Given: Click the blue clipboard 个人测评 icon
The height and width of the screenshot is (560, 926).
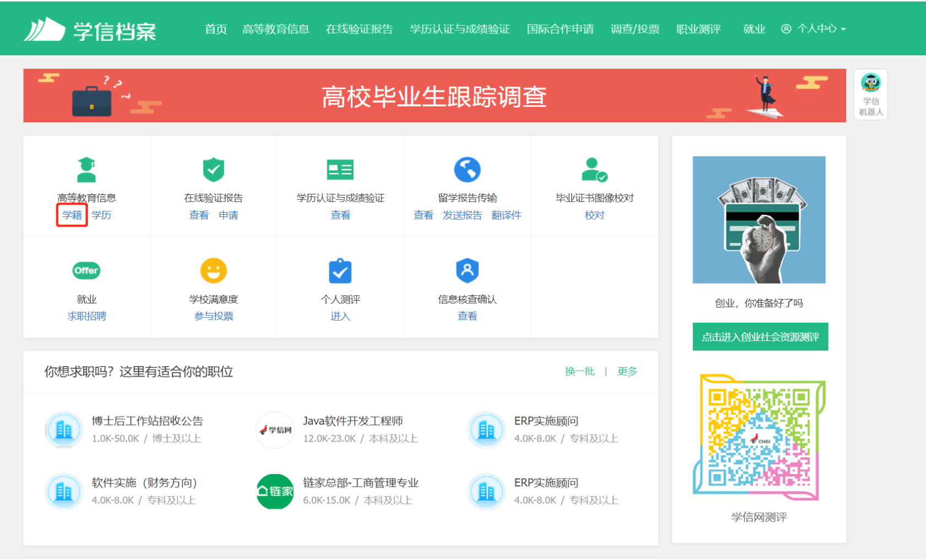Looking at the screenshot, I should [x=340, y=270].
